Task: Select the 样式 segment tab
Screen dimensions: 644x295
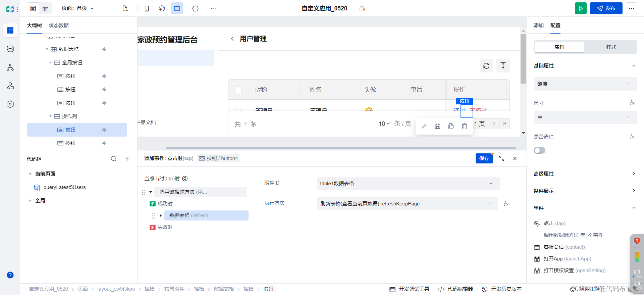Action: 611,47
